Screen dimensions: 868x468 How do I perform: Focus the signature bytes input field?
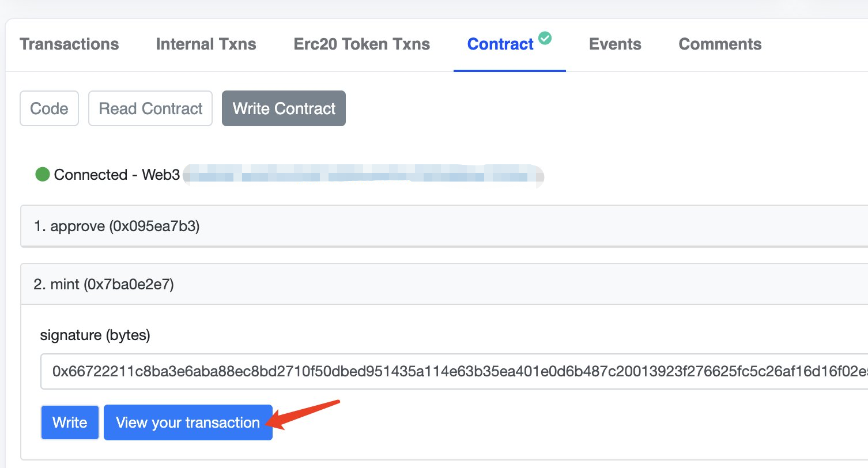point(454,372)
